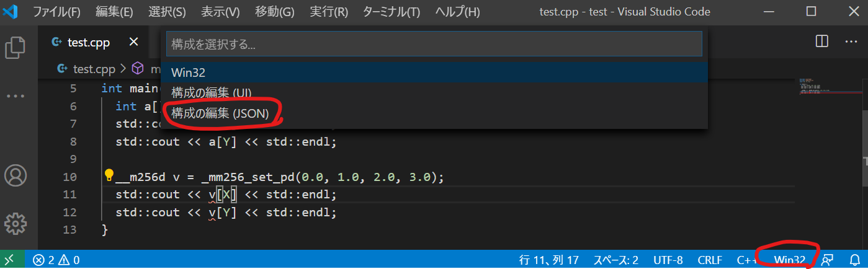This screenshot has width=868, height=269.
Task: Click the notifications bell in status bar
Action: 855,260
